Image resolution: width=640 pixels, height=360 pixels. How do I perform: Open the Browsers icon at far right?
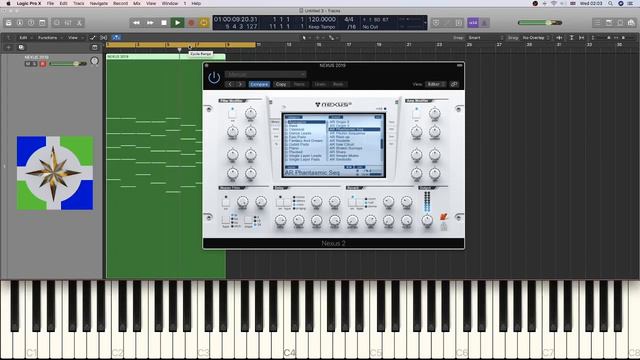tap(631, 23)
